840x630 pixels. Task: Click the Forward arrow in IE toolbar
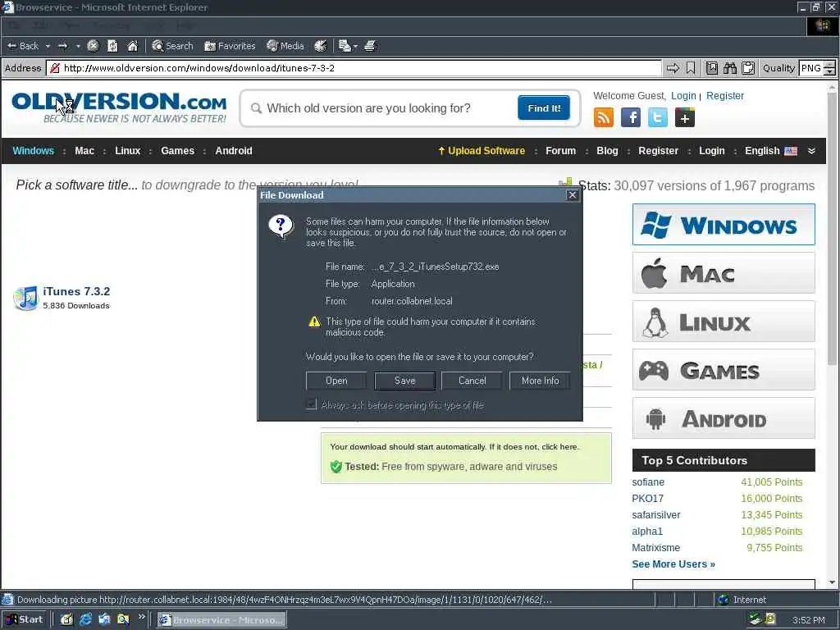tap(62, 46)
